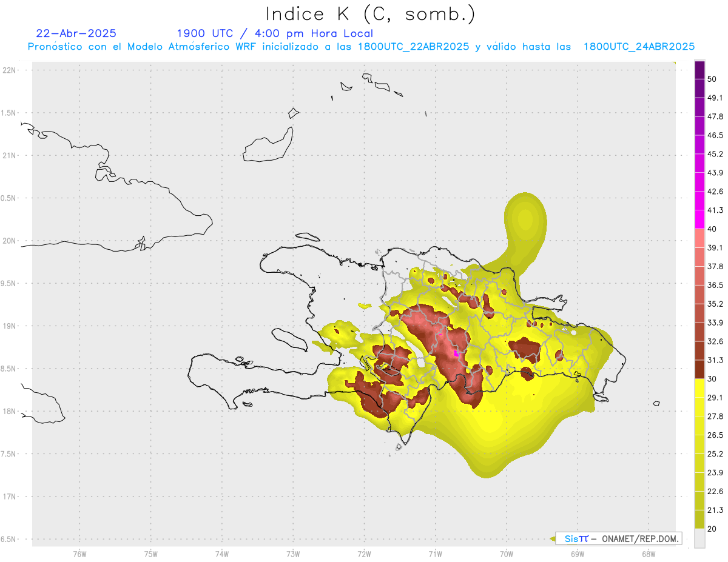Click the date '22-Abr-2025'
Viewport: 728px width, 562px height.
point(76,33)
